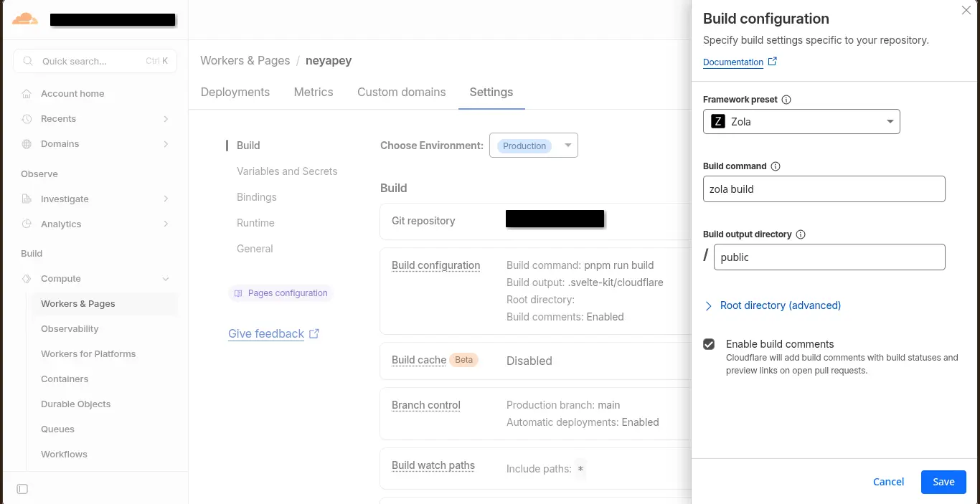Click the info icon next to Build command
Image resolution: width=980 pixels, height=504 pixels.
[776, 166]
